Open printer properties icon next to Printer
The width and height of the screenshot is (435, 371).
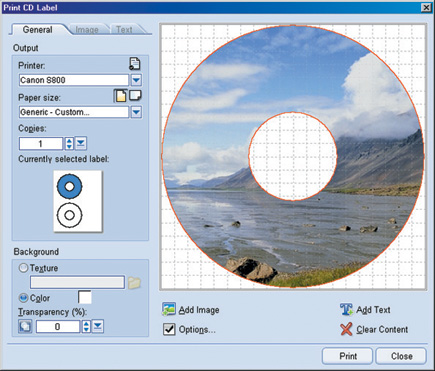click(x=135, y=64)
